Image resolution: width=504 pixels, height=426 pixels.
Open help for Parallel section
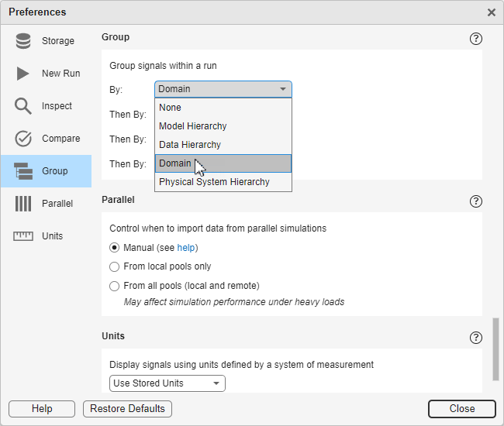[476, 201]
